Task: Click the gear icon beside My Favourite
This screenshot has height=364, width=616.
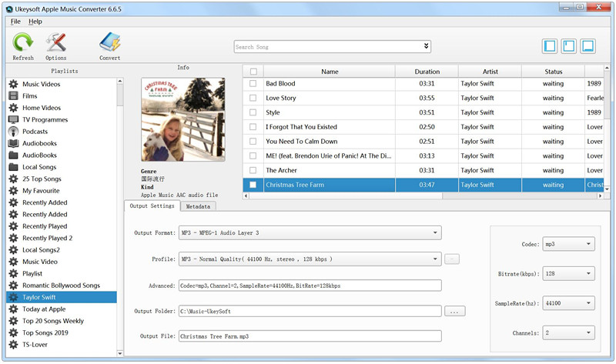Action: click(13, 190)
